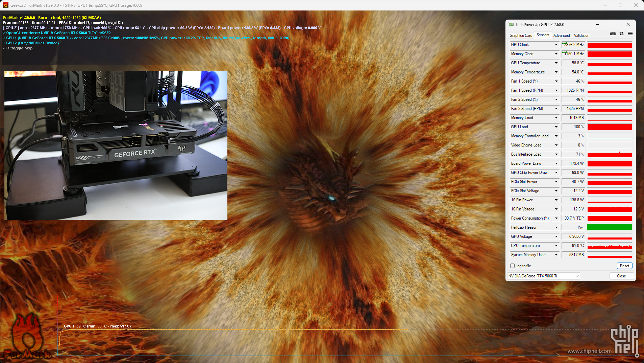Switch to the Advanced tab
Image resolution: width=644 pixels, height=363 pixels.
[x=561, y=36]
